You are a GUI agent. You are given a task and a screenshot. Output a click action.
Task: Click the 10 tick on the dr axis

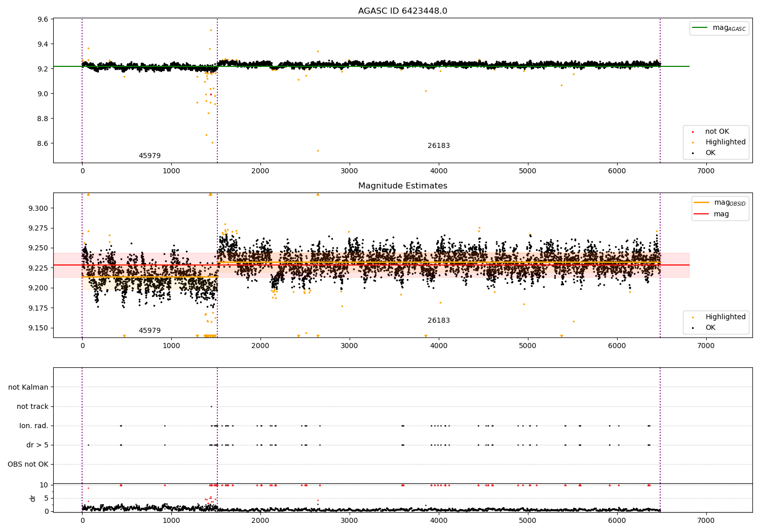[44, 485]
